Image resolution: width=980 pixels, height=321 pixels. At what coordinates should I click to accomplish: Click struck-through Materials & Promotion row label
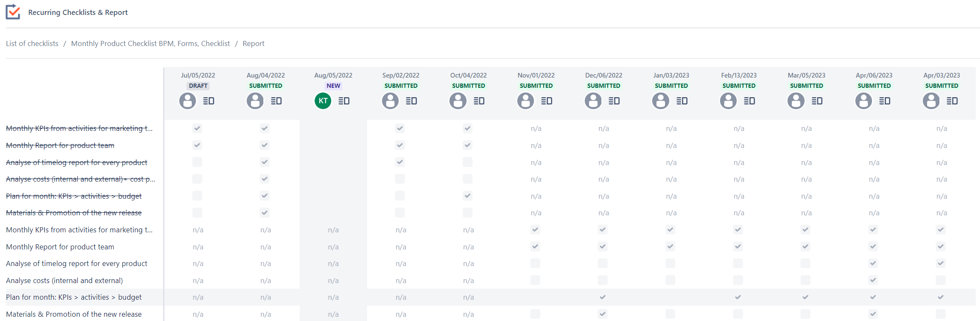(74, 213)
